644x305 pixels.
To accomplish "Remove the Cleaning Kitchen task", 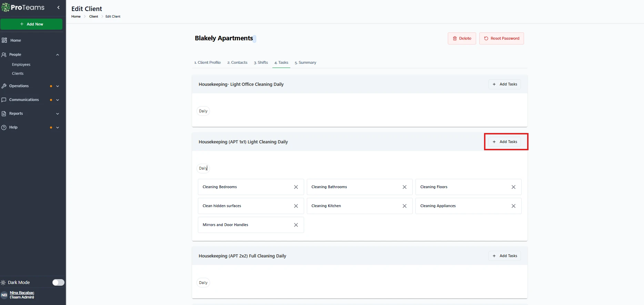I will (x=404, y=206).
